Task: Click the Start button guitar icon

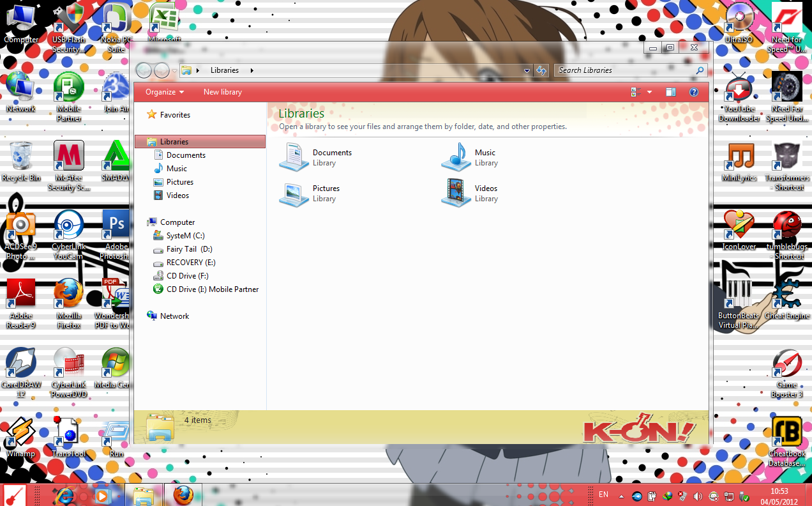Action: click(15, 494)
